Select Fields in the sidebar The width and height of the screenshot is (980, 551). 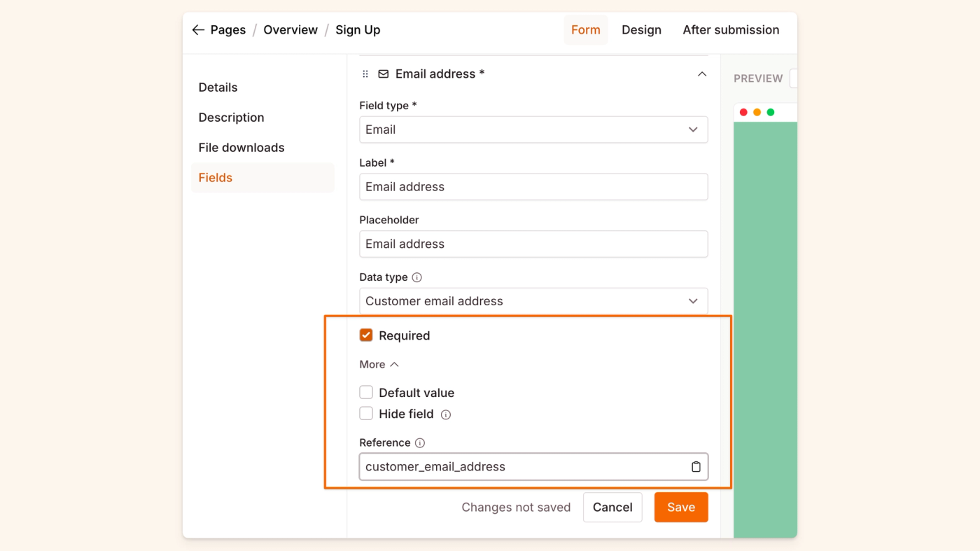[262, 178]
